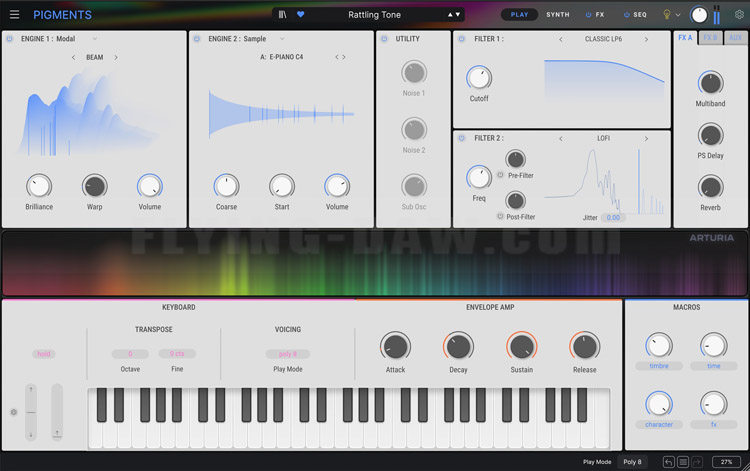Open the preset library browser icon
Viewport: 750px width, 471px height.
[283, 14]
